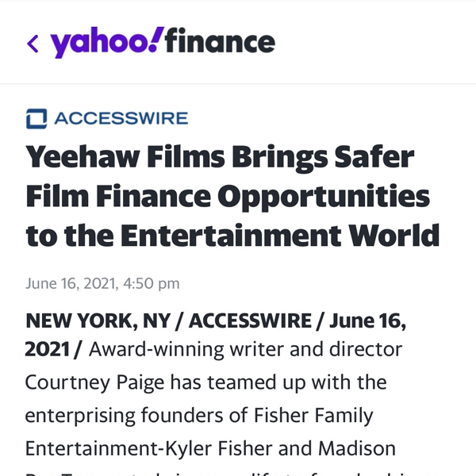Click the word 'Madison' in the paragraph
Image resolution: width=476 pixels, height=476 pixels.
(x=357, y=449)
